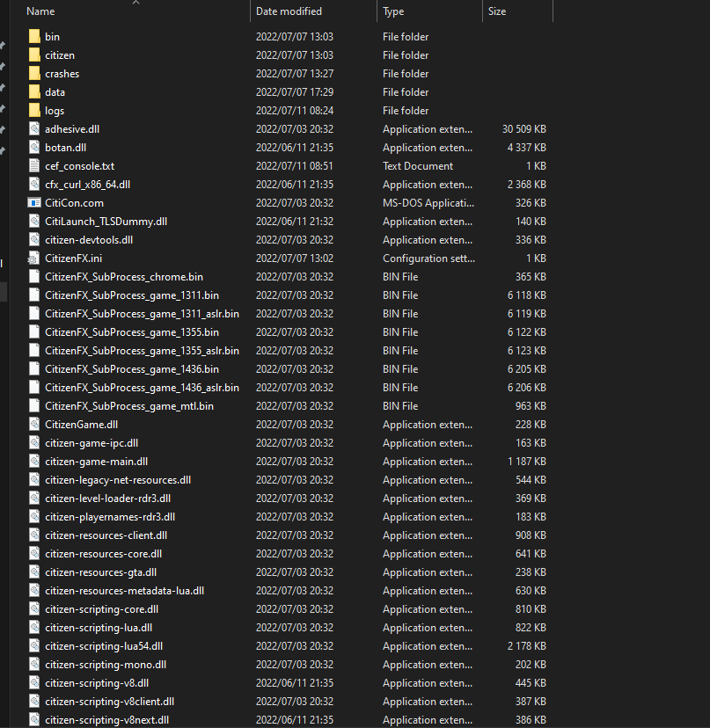
Task: Click the CitizenFX_SubProcess_game_1311.bin file icon
Action: tap(34, 295)
